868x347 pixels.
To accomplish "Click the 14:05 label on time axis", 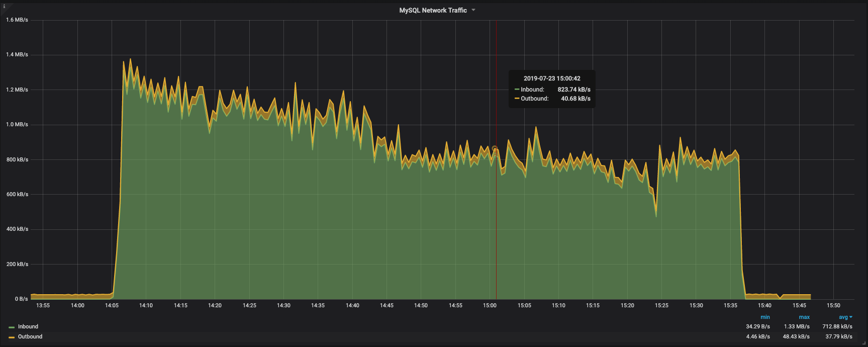I will [112, 306].
